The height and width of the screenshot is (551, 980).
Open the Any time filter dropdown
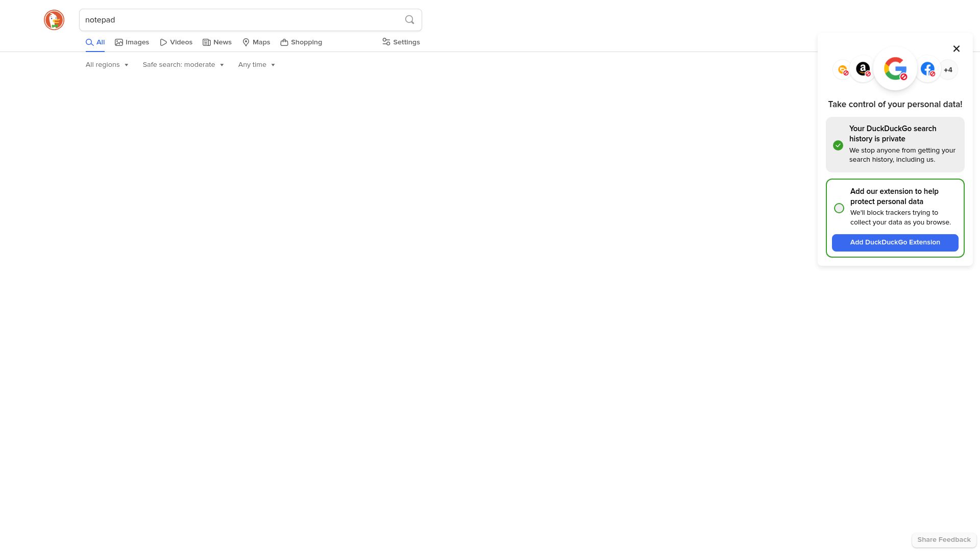tap(257, 65)
